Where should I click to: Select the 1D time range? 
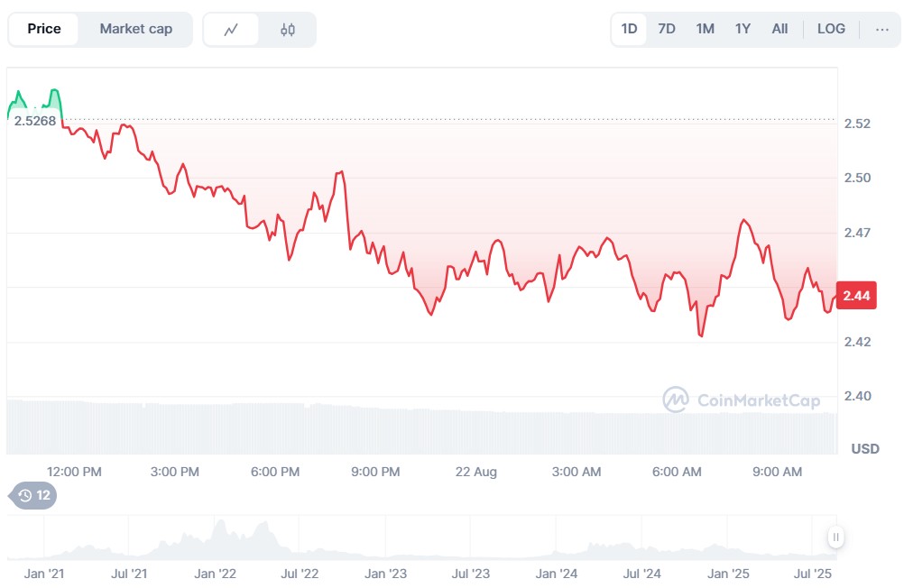[629, 29]
